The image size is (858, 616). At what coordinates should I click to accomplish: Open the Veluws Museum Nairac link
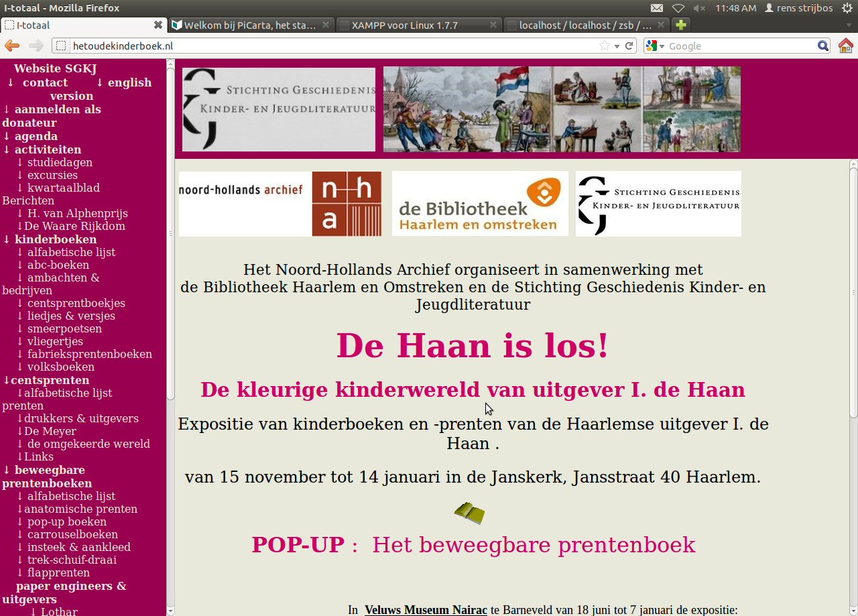[x=426, y=610]
